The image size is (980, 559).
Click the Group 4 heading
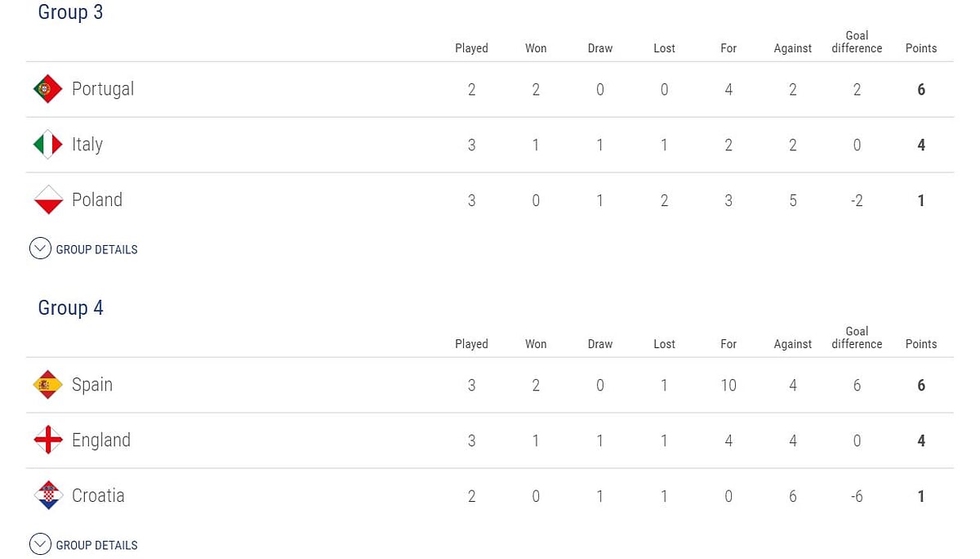70,308
